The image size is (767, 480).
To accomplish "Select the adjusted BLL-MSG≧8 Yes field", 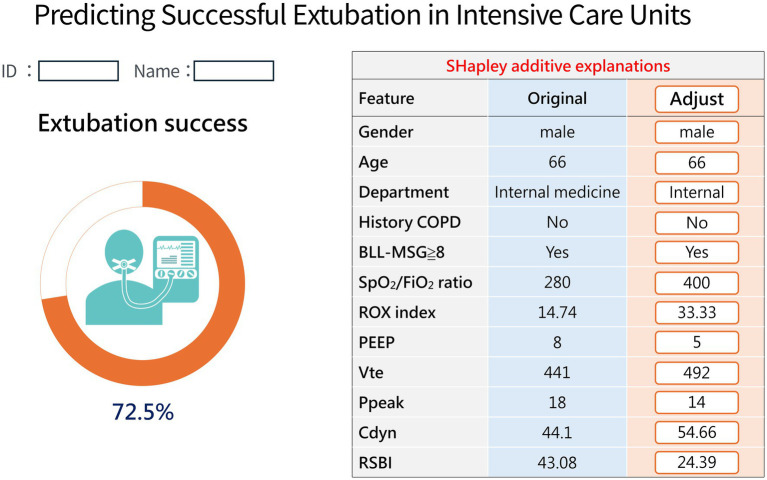I will tap(697, 252).
